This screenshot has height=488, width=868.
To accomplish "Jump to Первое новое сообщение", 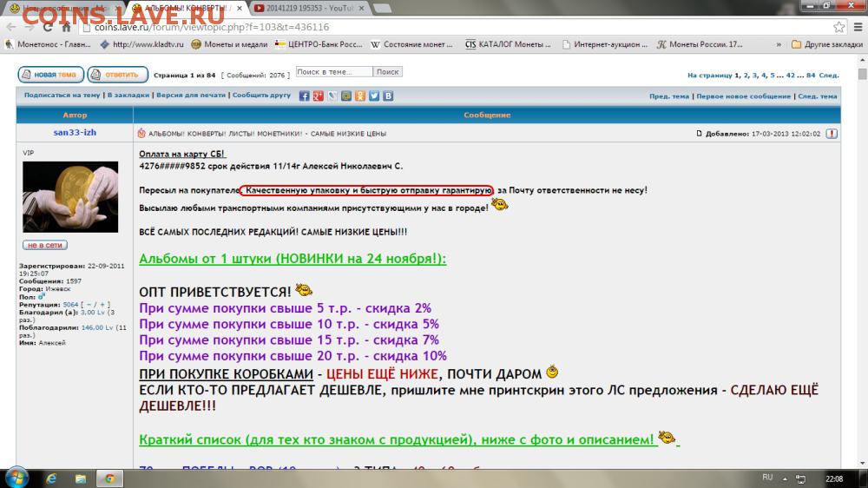I will (x=744, y=96).
